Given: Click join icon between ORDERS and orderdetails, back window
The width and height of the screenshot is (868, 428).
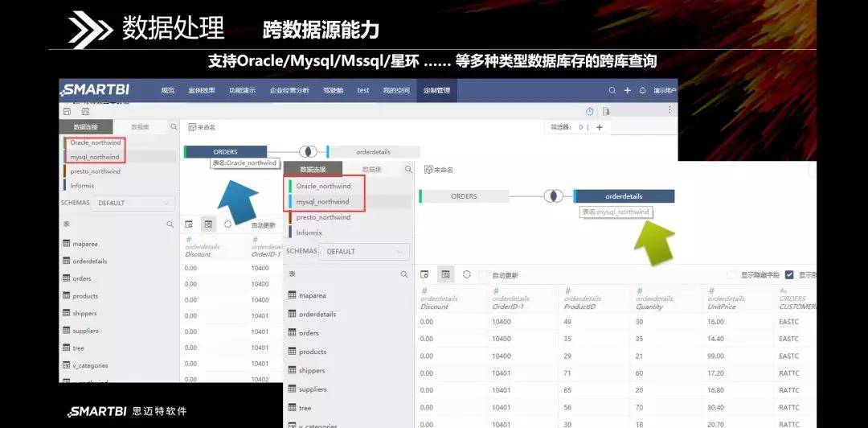Looking at the screenshot, I should (x=309, y=151).
